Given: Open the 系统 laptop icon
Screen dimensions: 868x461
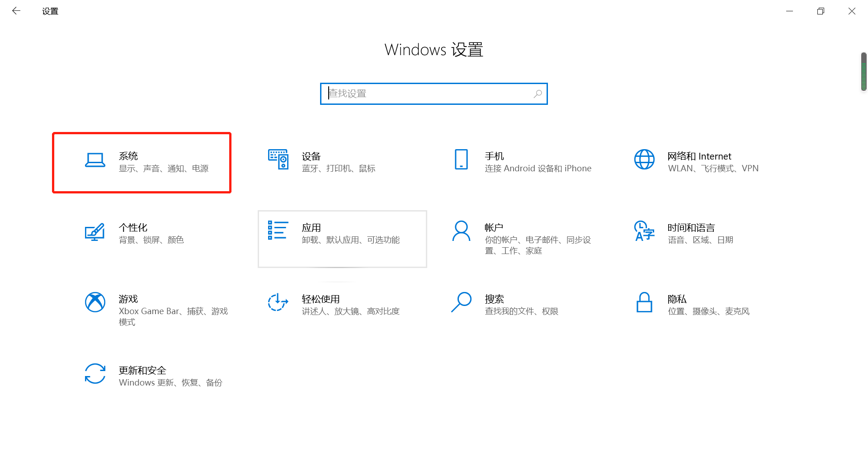Looking at the screenshot, I should 95,160.
